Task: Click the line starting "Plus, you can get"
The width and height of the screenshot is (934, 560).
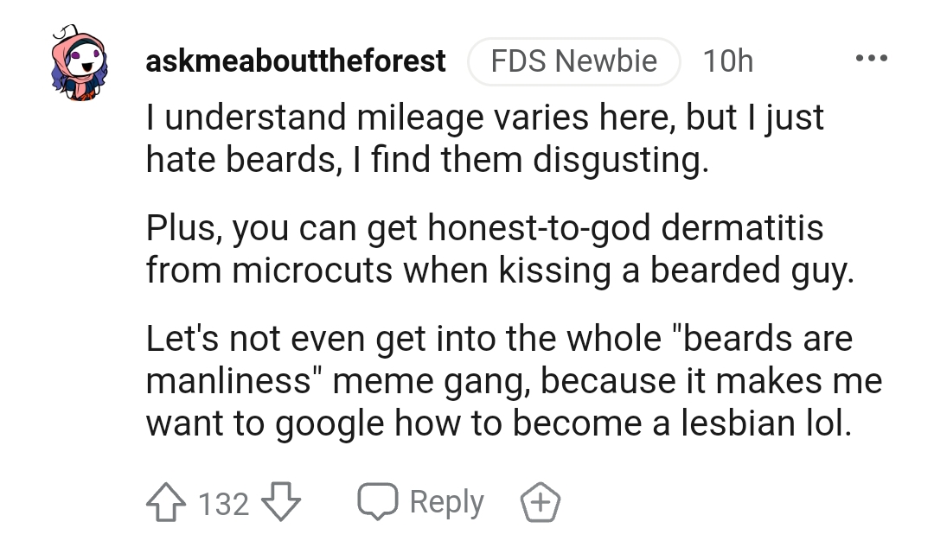Action: (x=485, y=228)
